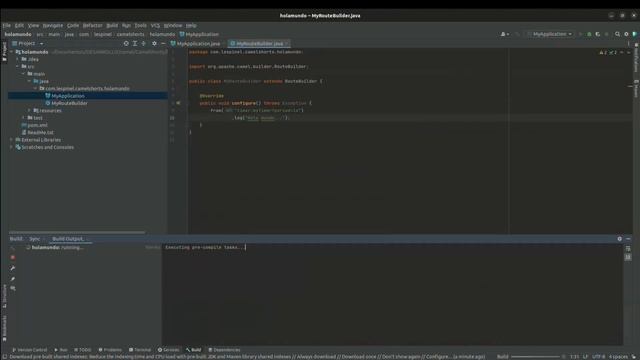Click the Debug bug icon in run toolbar
This screenshot has width=640, height=360.
coord(589,34)
